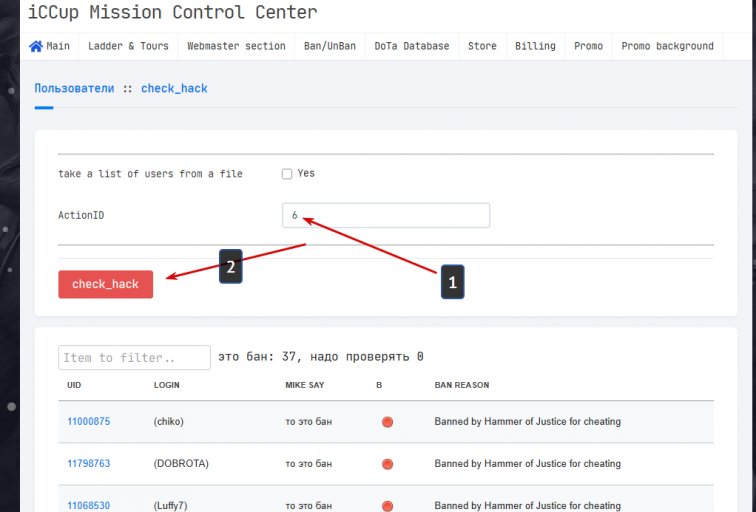
Task: Select the login (Luffy7)
Action: [x=171, y=505]
